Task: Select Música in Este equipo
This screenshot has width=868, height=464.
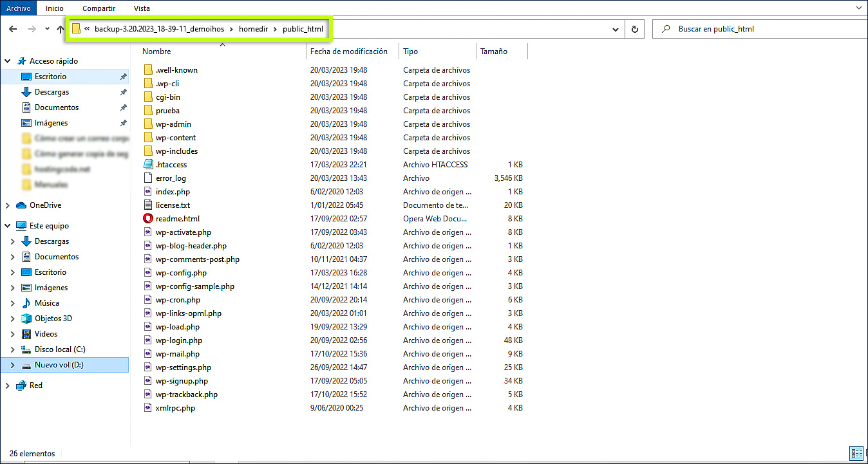Action: pyautogui.click(x=47, y=303)
